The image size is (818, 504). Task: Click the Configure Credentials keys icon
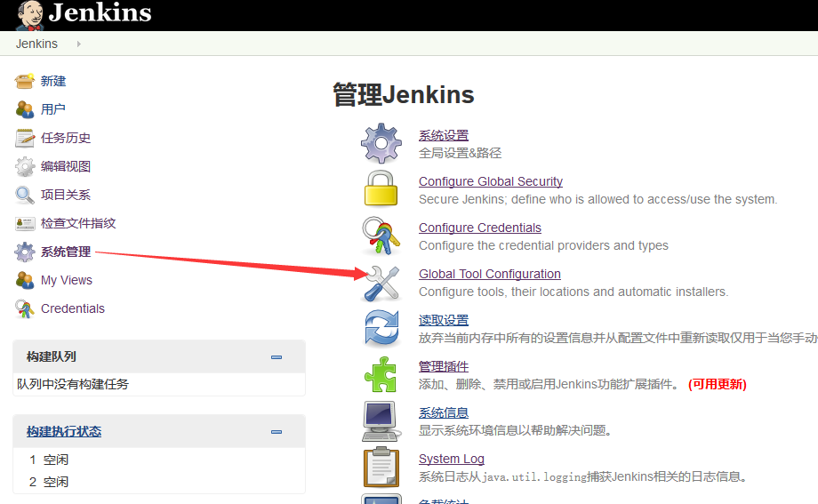(381, 236)
